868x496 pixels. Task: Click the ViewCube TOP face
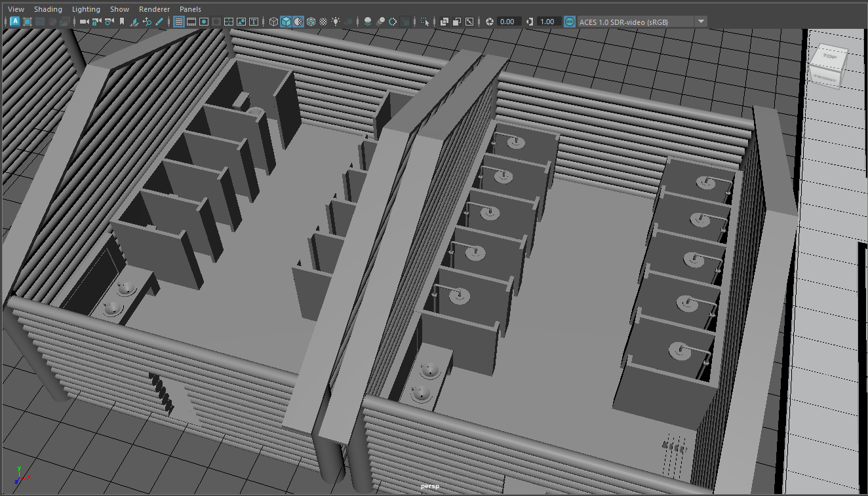[x=830, y=57]
